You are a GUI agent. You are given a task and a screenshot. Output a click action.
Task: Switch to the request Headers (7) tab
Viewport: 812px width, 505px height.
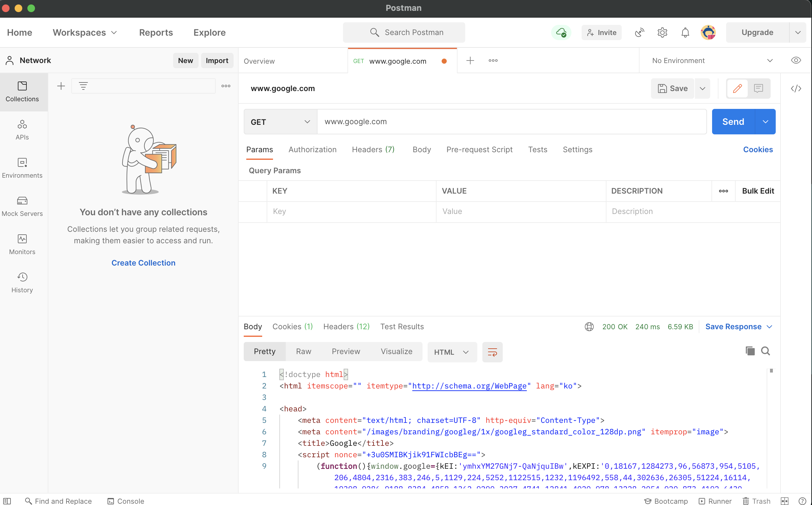(x=373, y=150)
